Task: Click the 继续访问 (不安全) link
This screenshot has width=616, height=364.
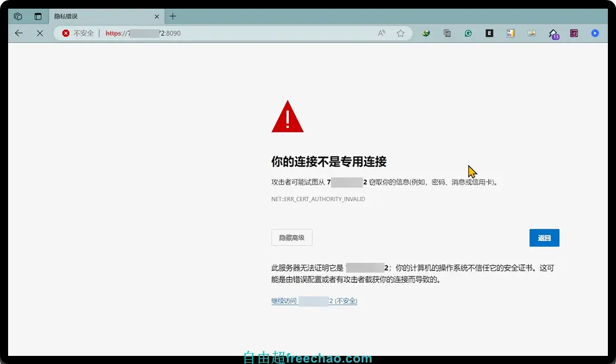Action: coord(314,301)
